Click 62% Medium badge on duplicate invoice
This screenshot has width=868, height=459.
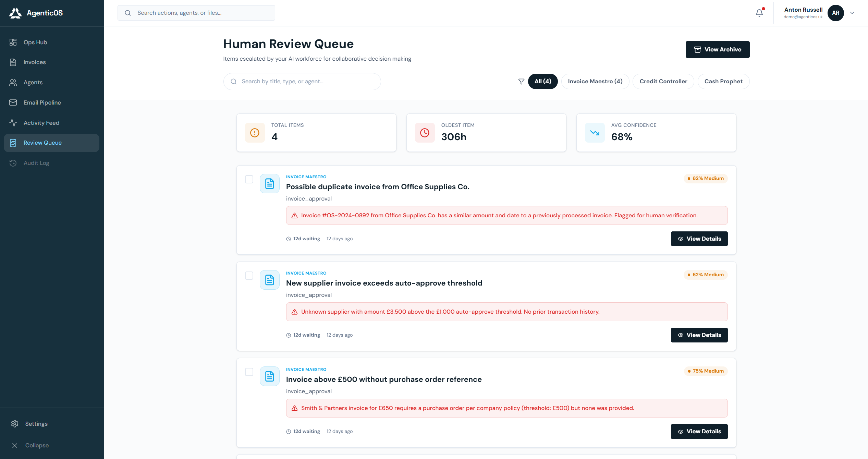click(x=706, y=179)
